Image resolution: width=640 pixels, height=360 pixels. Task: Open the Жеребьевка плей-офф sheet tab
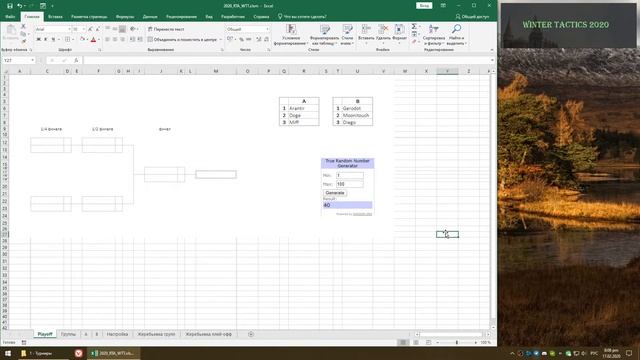coord(208,334)
